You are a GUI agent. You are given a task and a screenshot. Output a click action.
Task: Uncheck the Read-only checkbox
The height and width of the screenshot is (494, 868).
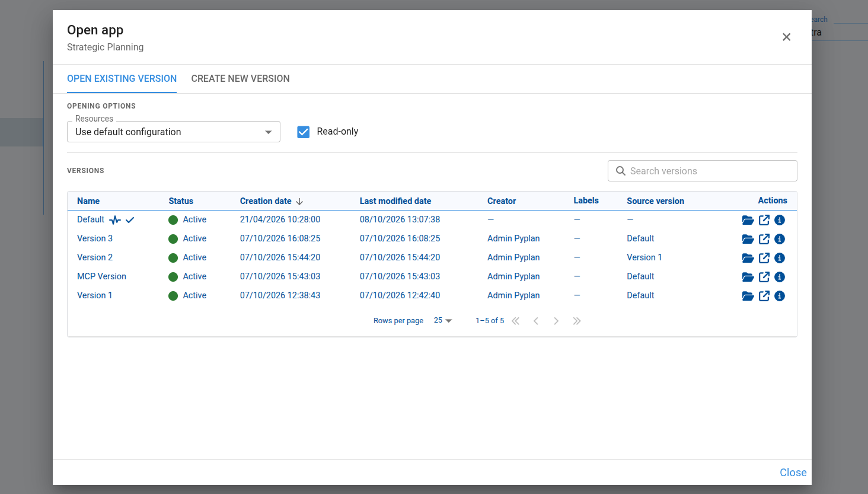(x=304, y=132)
